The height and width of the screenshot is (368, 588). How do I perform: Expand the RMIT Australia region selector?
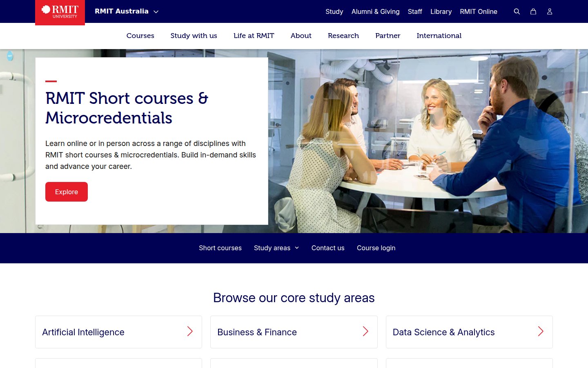pyautogui.click(x=127, y=11)
